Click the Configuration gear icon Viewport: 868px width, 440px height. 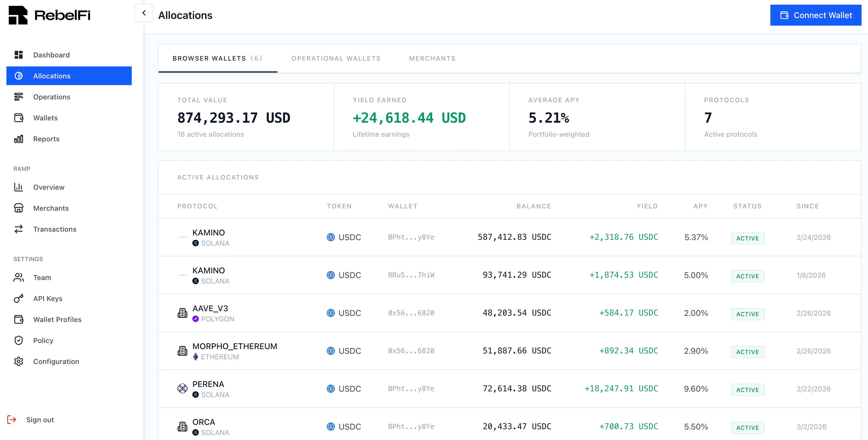(19, 361)
